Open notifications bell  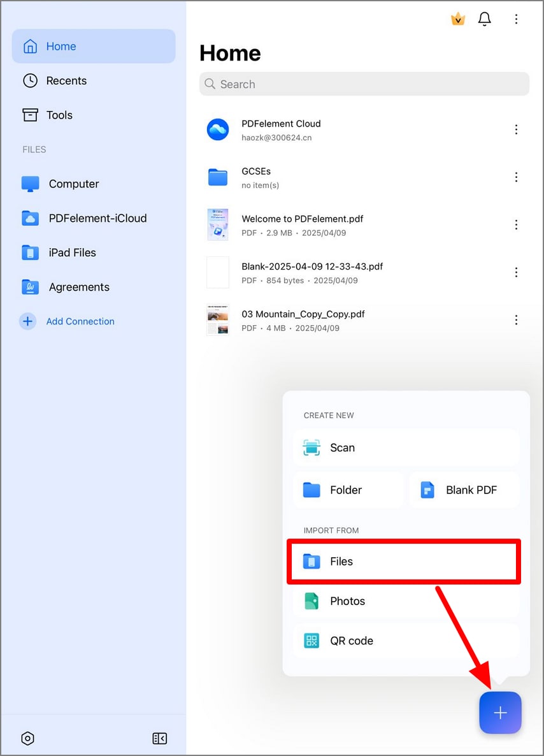click(484, 18)
